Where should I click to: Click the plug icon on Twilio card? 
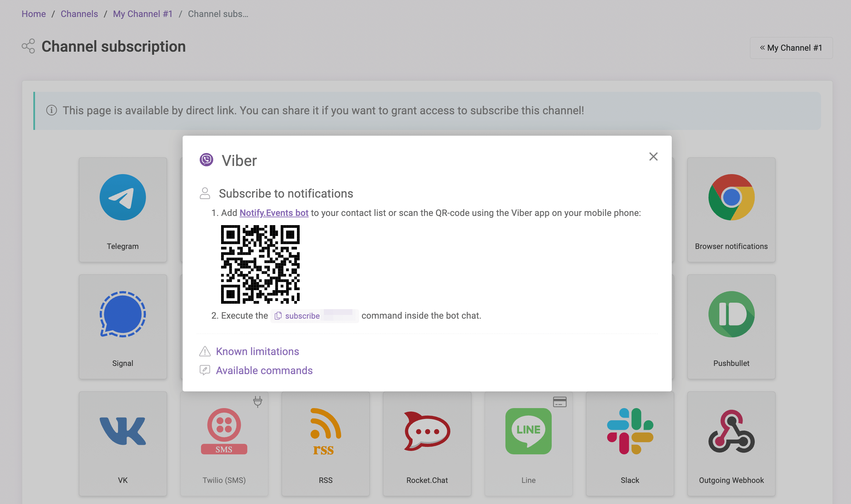258,402
